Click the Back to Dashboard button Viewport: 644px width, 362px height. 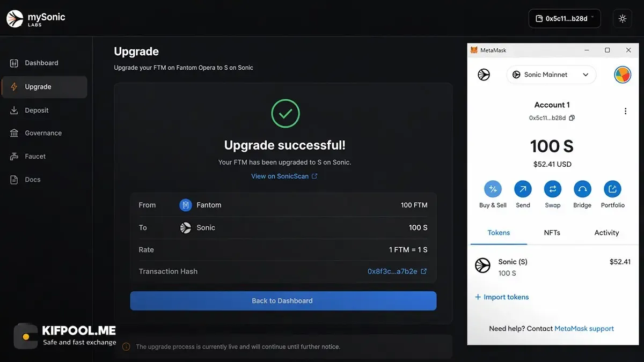[283, 301]
